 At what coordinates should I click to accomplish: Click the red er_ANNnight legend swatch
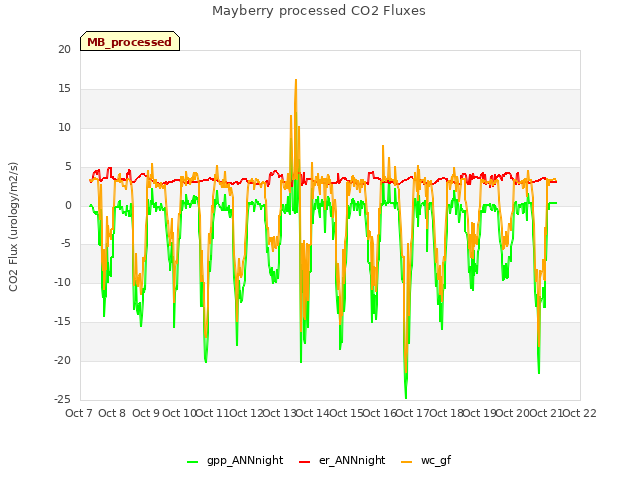[x=304, y=462]
